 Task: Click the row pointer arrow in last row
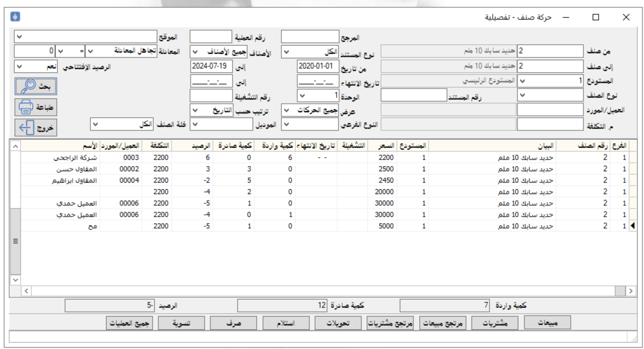pos(632,226)
